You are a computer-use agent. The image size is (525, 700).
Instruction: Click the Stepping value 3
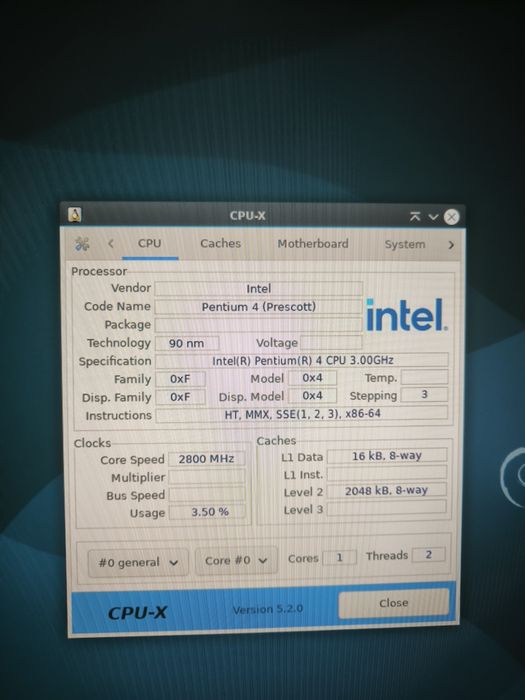(x=424, y=395)
